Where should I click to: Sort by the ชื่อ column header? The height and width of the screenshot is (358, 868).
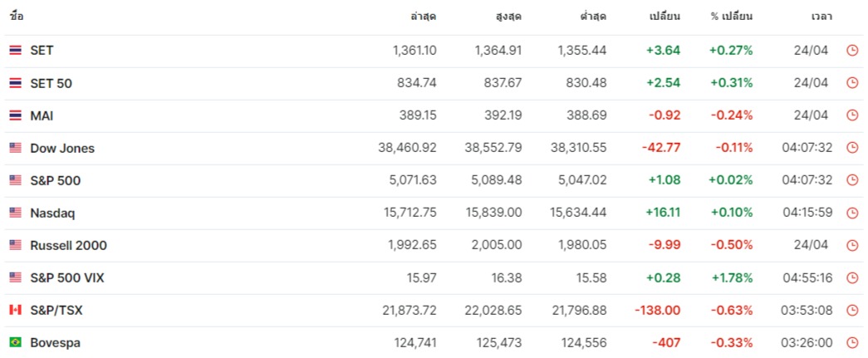[17, 17]
